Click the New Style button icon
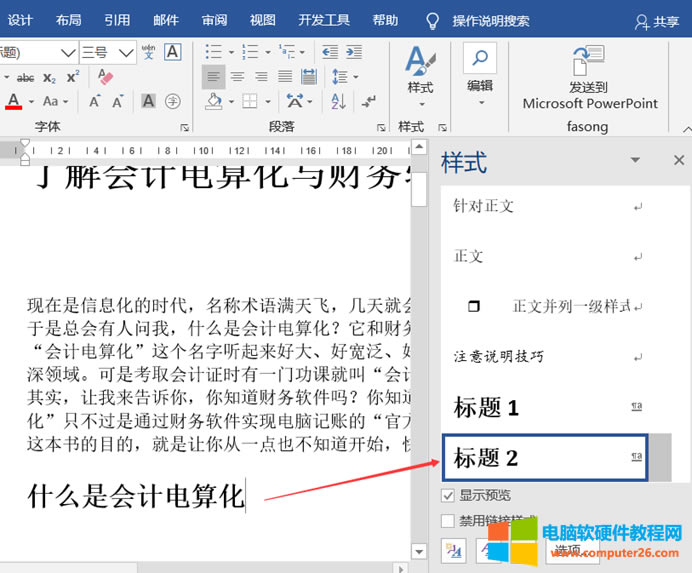 pyautogui.click(x=453, y=548)
